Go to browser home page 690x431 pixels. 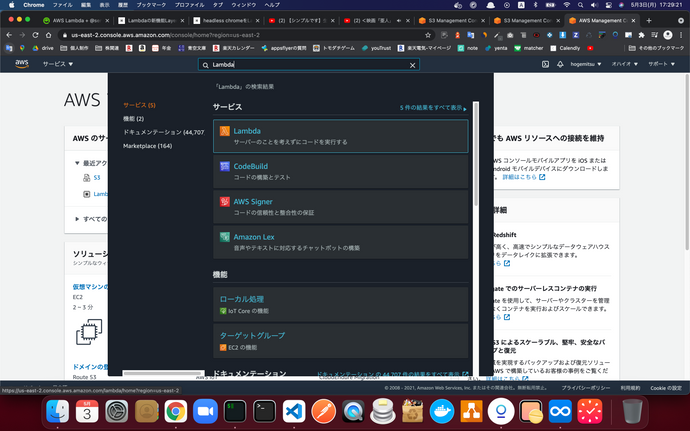[x=48, y=35]
